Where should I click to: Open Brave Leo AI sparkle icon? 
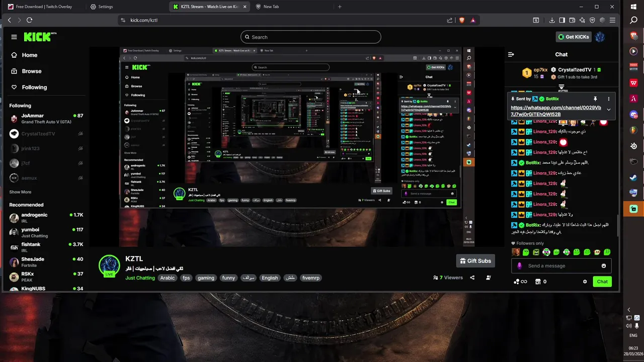pyautogui.click(x=582, y=20)
